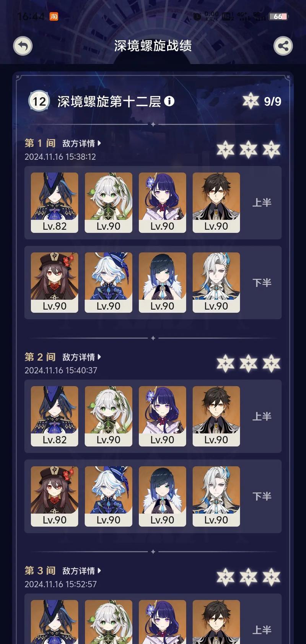The width and height of the screenshot is (306, 644).
Task: Tap the info icon beside 深境螺旋第十二层
Action: (169, 101)
